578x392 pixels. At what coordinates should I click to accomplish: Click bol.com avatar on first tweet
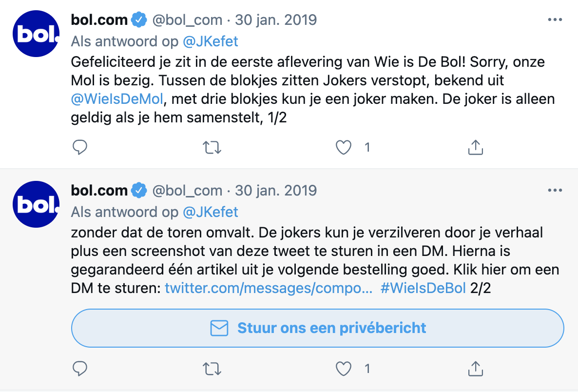tap(36, 34)
